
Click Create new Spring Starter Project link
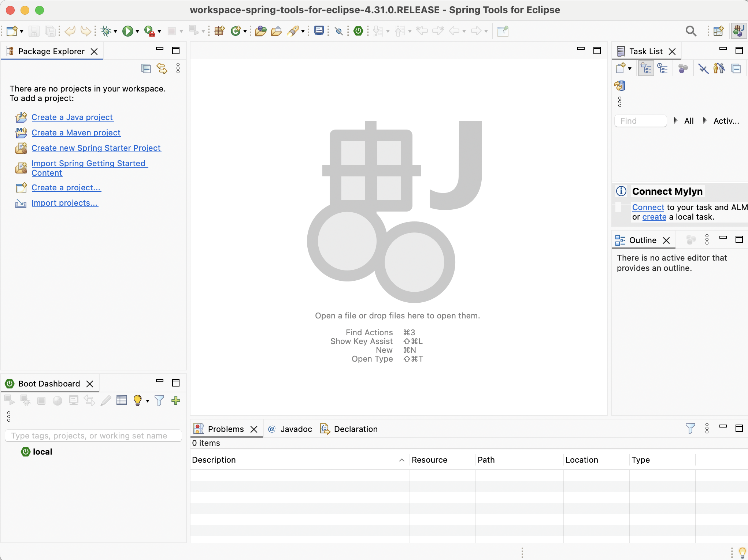click(x=96, y=148)
